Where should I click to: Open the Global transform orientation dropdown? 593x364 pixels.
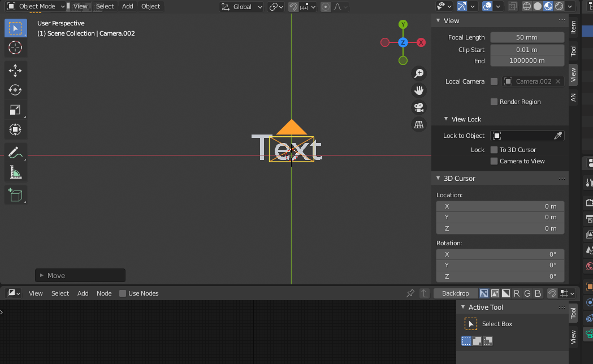[241, 7]
